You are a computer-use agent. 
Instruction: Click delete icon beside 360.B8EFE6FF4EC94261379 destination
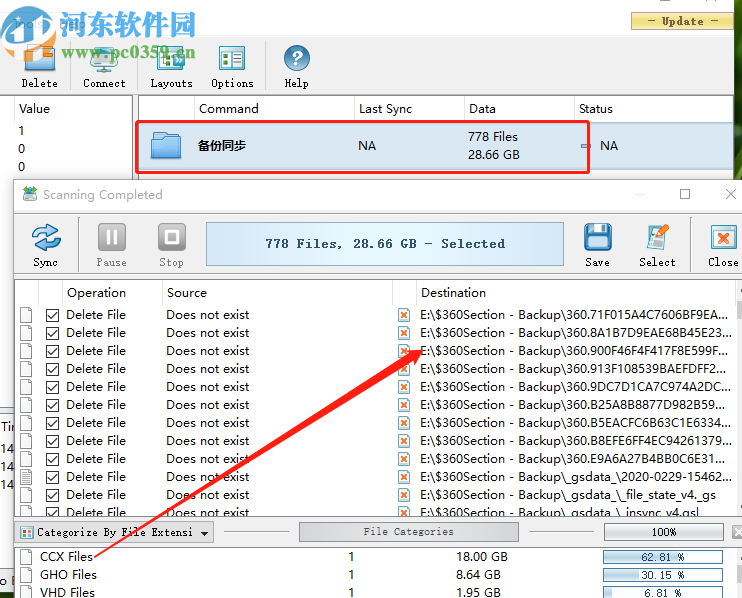[x=404, y=441]
